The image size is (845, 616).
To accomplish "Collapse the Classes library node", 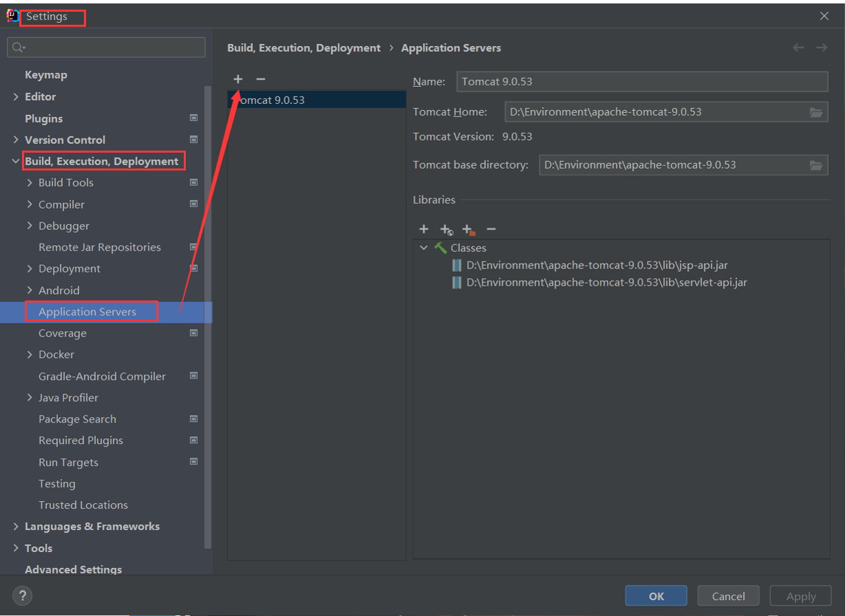I will click(x=424, y=248).
